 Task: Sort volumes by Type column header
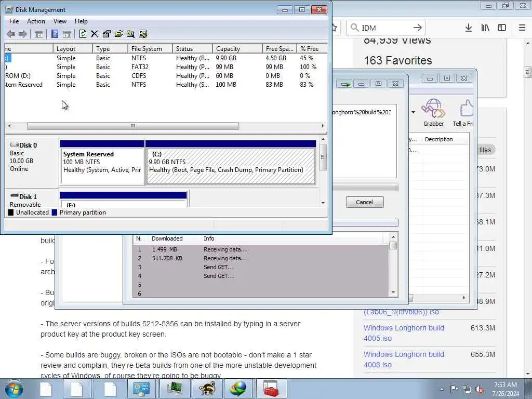click(x=110, y=48)
